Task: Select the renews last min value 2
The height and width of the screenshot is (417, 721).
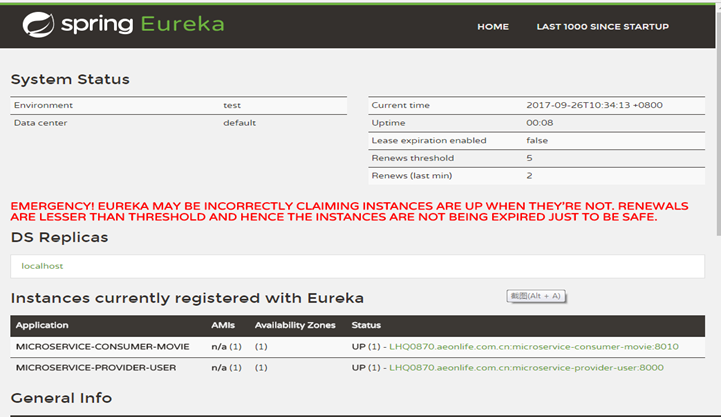Action: click(529, 175)
